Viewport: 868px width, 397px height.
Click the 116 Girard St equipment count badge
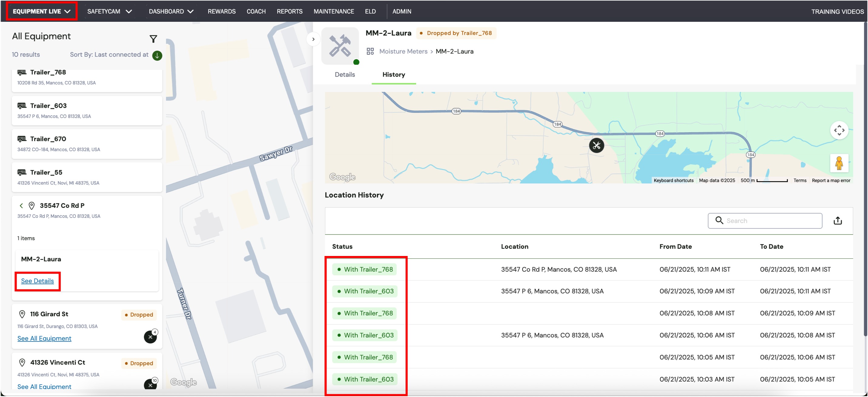[x=150, y=336]
